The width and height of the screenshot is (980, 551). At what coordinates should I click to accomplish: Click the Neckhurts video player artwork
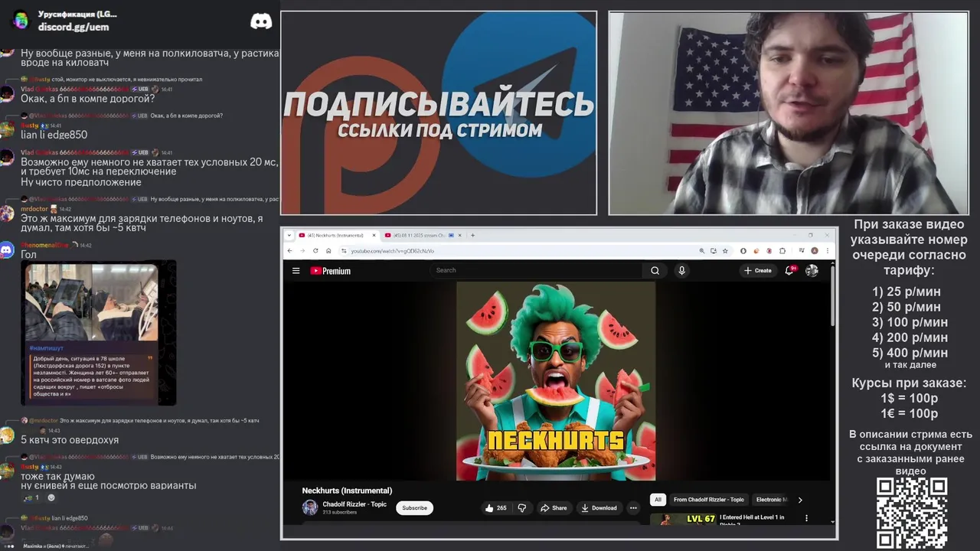click(556, 381)
